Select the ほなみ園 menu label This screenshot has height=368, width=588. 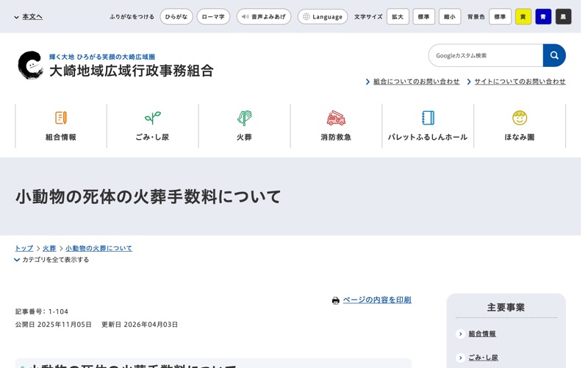[520, 138]
